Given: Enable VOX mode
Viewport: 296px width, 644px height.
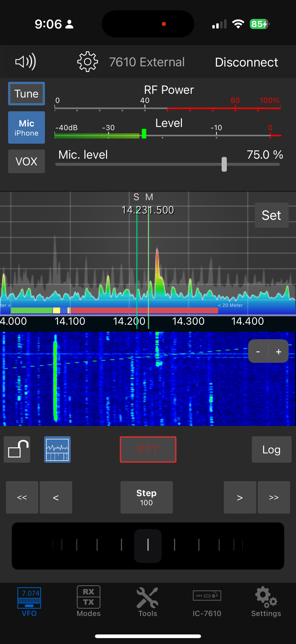Looking at the screenshot, I should coord(27,161).
